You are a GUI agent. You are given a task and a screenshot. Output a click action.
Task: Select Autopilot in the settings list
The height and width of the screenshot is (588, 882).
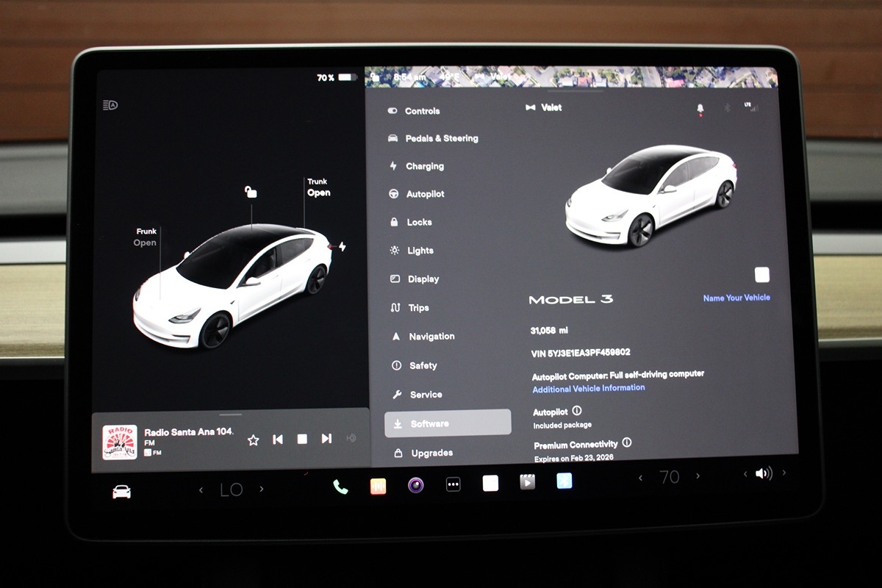425,194
